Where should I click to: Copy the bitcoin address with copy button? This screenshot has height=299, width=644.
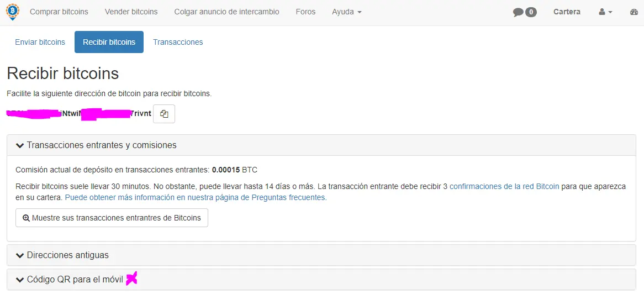[164, 114]
